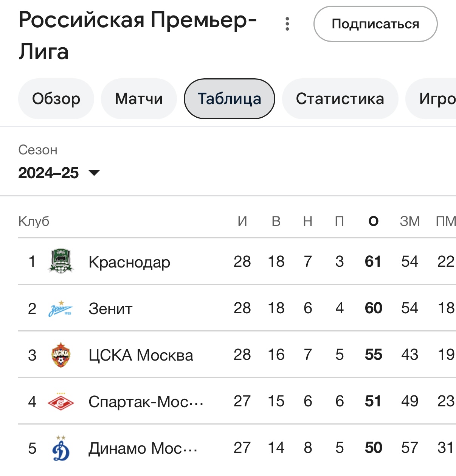Viewport: 456px width, 476px height.
Task: Switch to the Матчи tab
Action: point(139,99)
